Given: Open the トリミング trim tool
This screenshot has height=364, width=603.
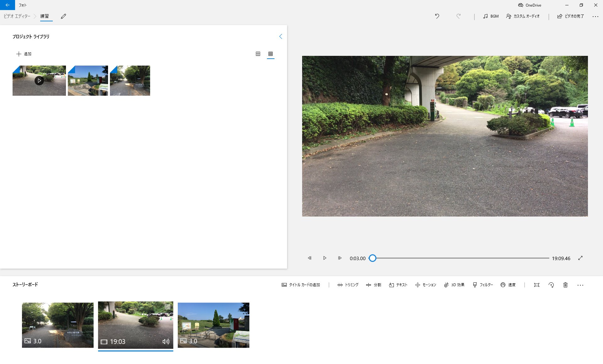Looking at the screenshot, I should pyautogui.click(x=348, y=285).
